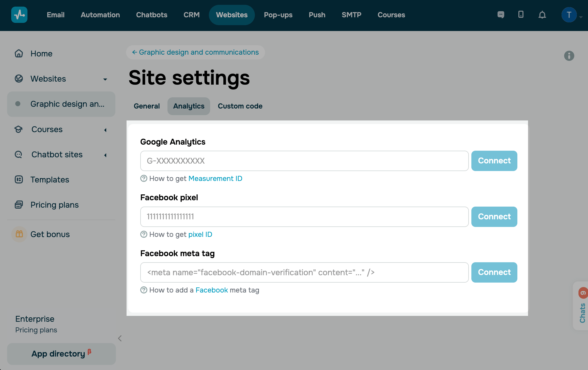Image resolution: width=588 pixels, height=370 pixels.
Task: Open the CRM top menu item
Action: [192, 15]
